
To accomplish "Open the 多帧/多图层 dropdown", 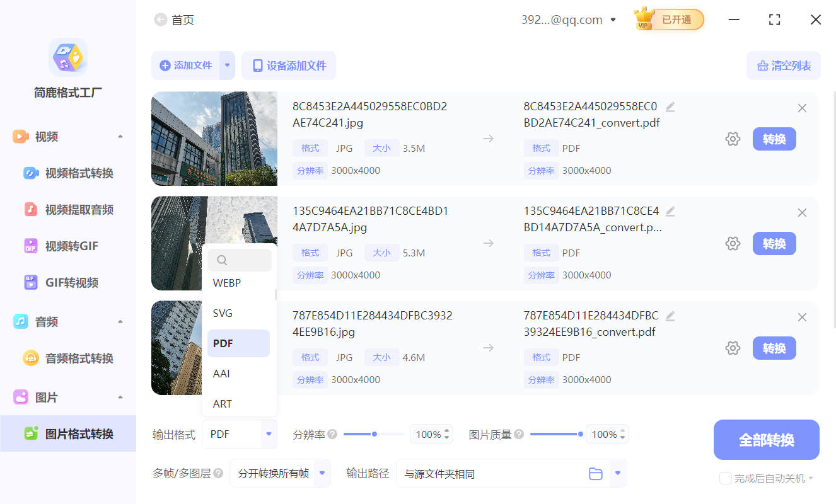I will click(280, 473).
